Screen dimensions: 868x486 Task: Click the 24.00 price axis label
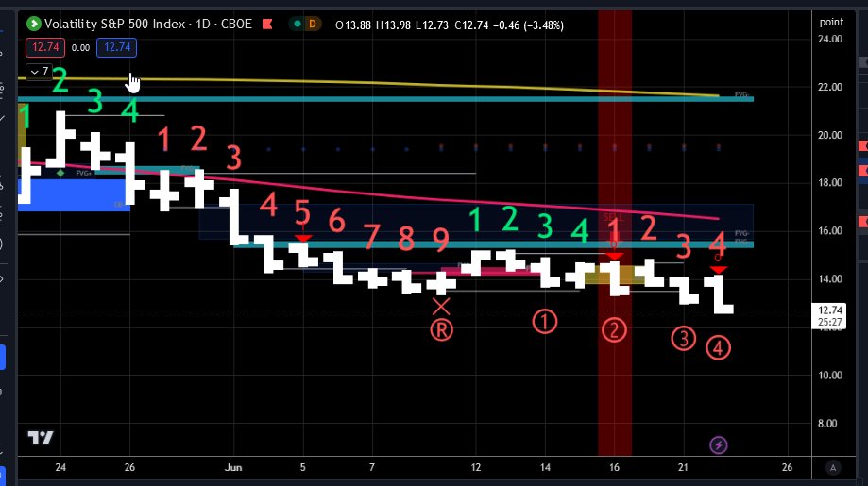[830, 40]
